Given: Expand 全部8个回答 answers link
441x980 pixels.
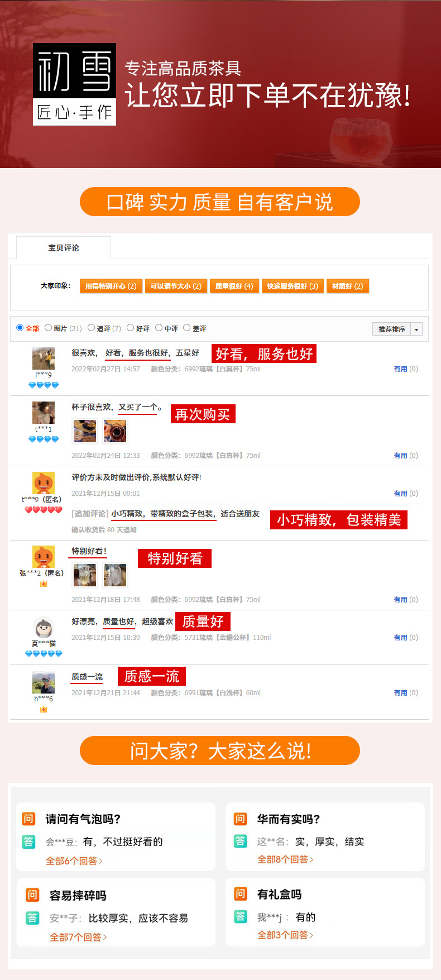Looking at the screenshot, I should pyautogui.click(x=285, y=859).
